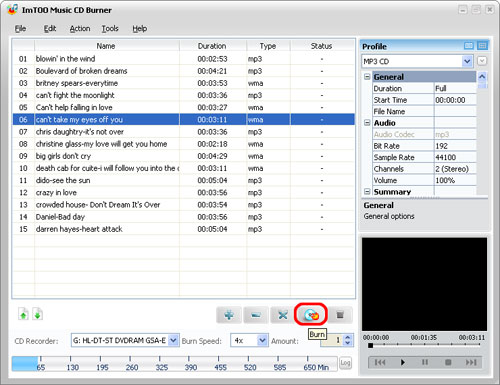This screenshot has height=385, width=500.
Task: Open the Log button near capacity bar
Action: click(345, 362)
